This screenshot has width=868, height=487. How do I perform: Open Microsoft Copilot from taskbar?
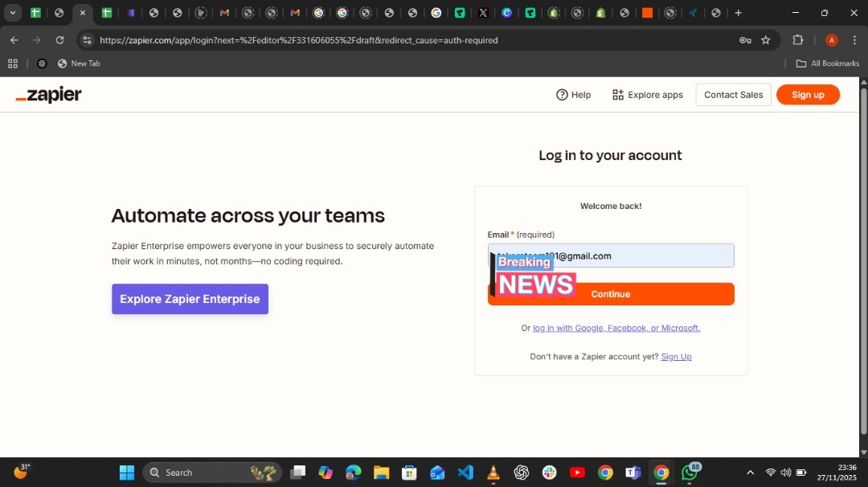pyautogui.click(x=325, y=473)
